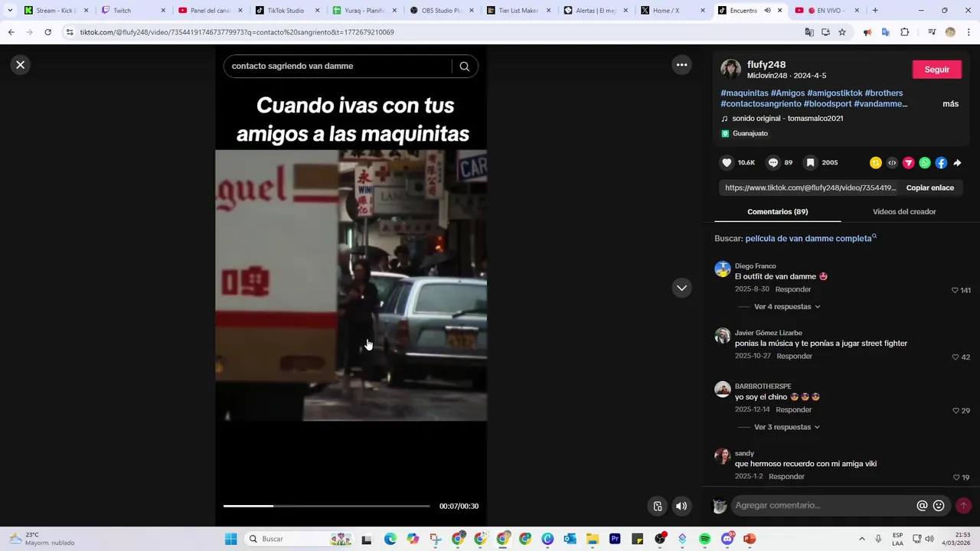This screenshot has height=551, width=980.
Task: Open the three-dots more options menu
Action: click(681, 65)
